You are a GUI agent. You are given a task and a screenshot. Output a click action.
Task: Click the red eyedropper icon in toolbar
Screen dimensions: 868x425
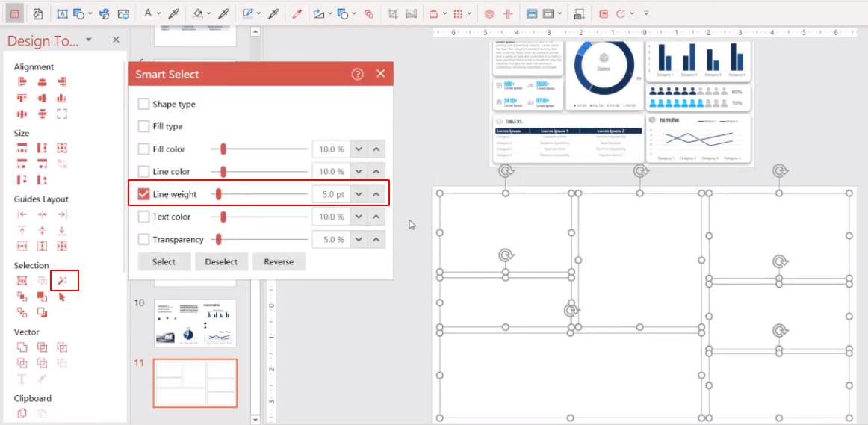point(297,13)
